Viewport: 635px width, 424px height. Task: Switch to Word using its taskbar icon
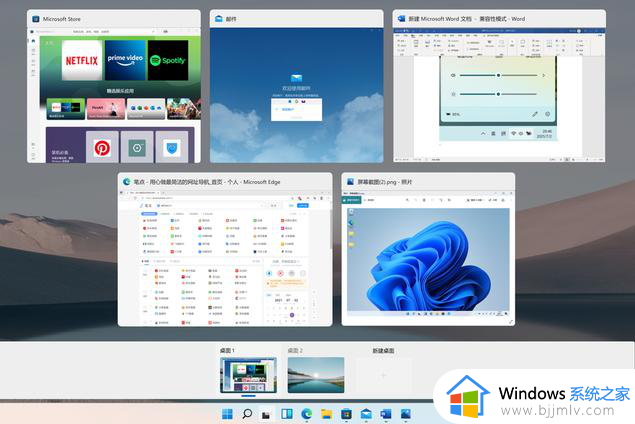coord(386,414)
